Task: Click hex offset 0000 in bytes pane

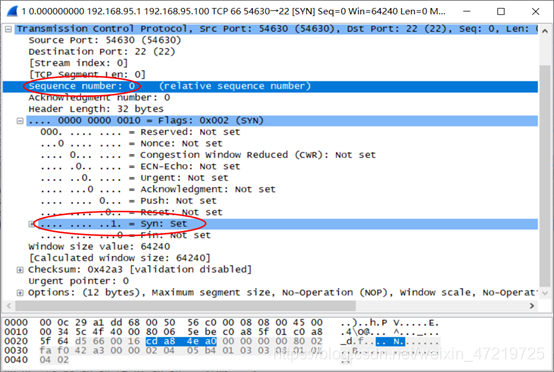Action: click(16, 323)
